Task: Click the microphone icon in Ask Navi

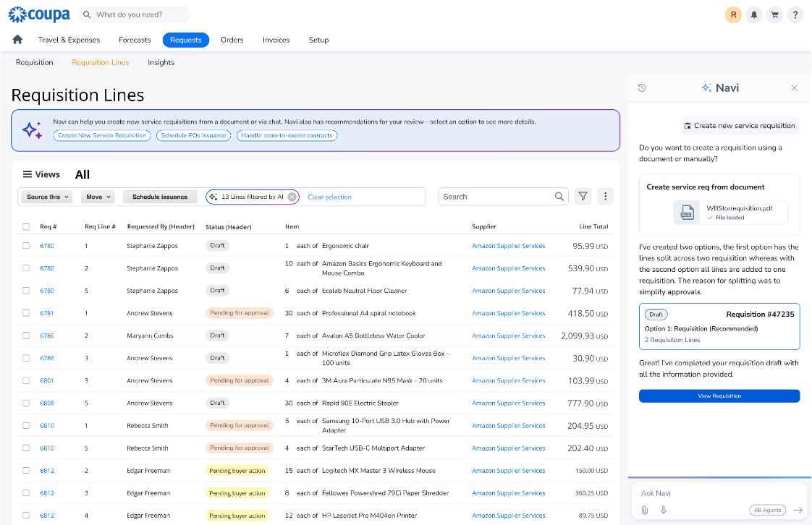Action: [x=664, y=510]
